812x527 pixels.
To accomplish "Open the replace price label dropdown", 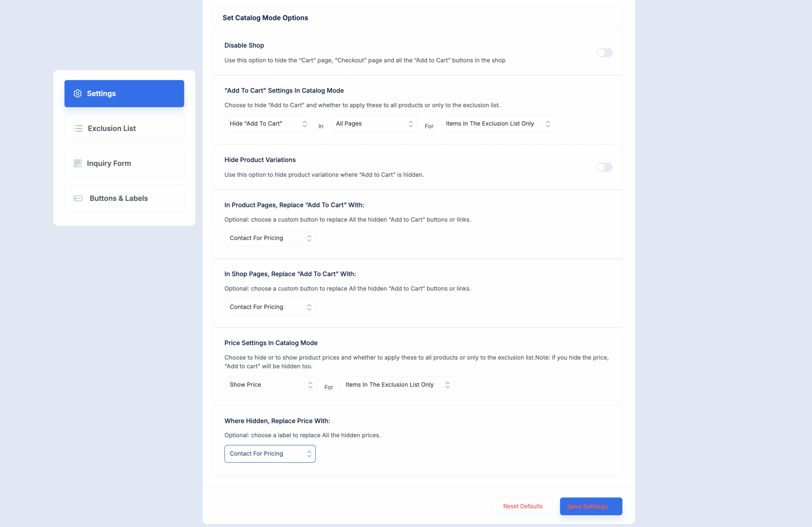I will 269,454.
